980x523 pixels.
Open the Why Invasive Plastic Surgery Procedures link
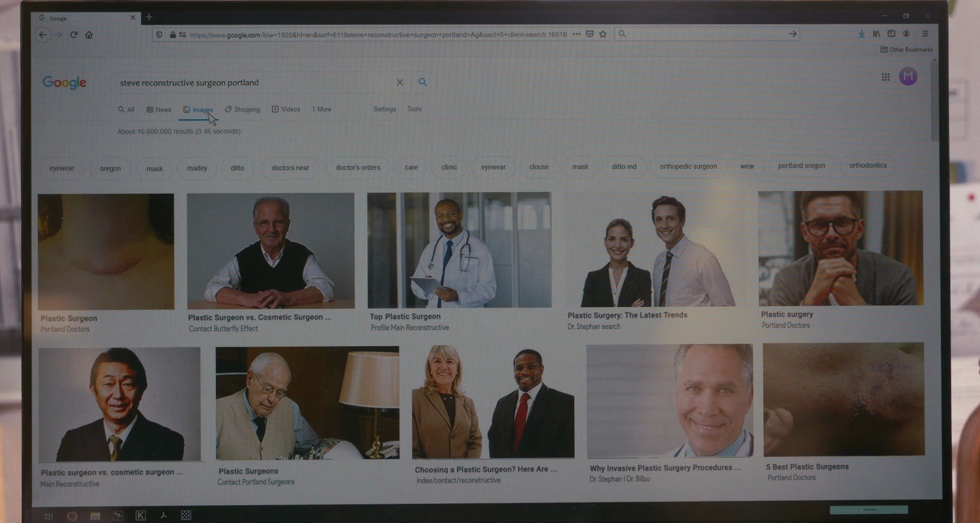click(665, 468)
